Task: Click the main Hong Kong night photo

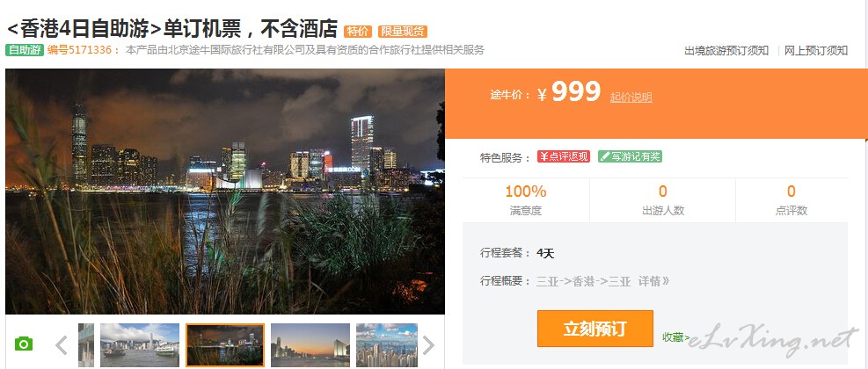Action: pos(225,192)
